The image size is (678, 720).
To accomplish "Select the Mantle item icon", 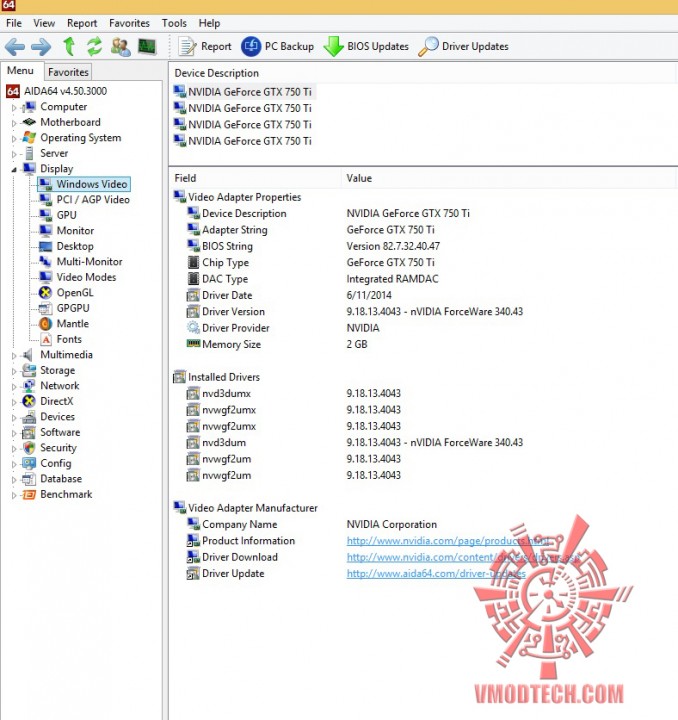I will (45, 324).
